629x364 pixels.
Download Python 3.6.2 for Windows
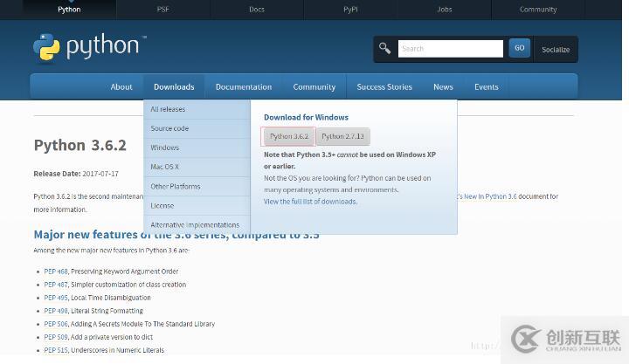click(289, 136)
